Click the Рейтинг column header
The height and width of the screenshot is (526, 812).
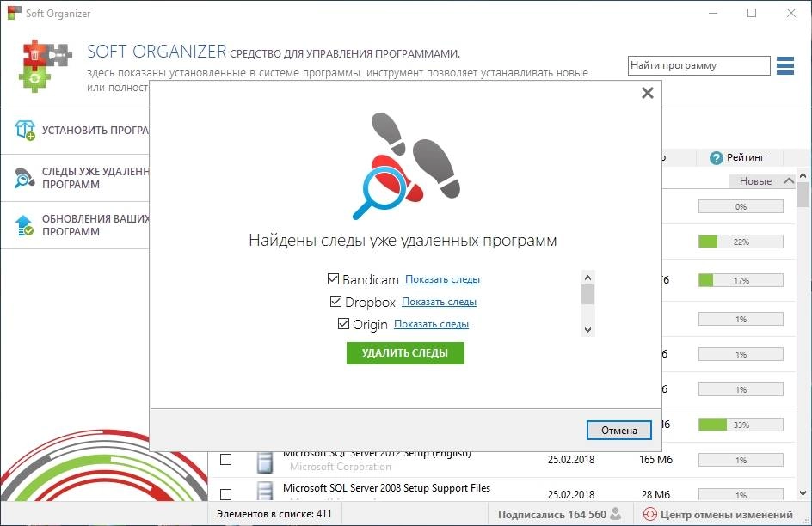point(739,158)
